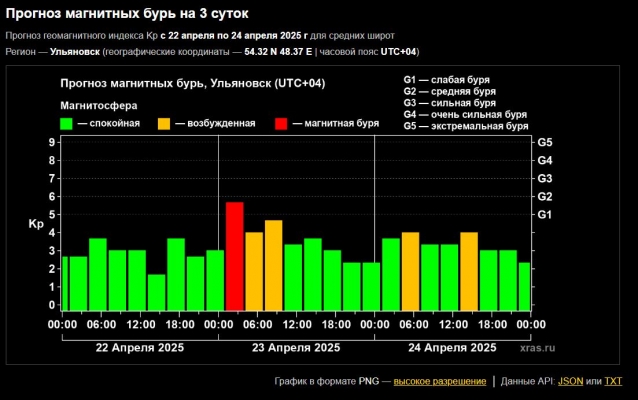Click the "G3 — сильная буря" legend entry
The height and width of the screenshot is (400, 638).
coord(449,103)
